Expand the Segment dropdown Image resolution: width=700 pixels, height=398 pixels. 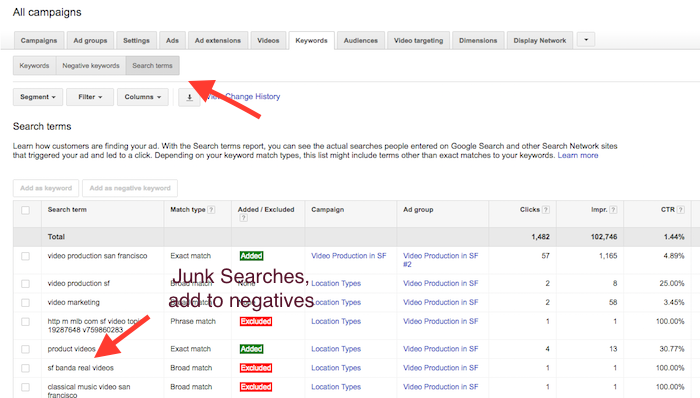tap(38, 97)
